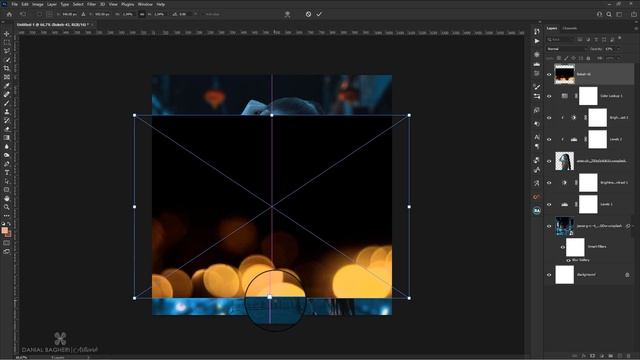Image resolution: width=640 pixels, height=360 pixels.
Task: Select the Lasso tool
Action: pos(7,51)
